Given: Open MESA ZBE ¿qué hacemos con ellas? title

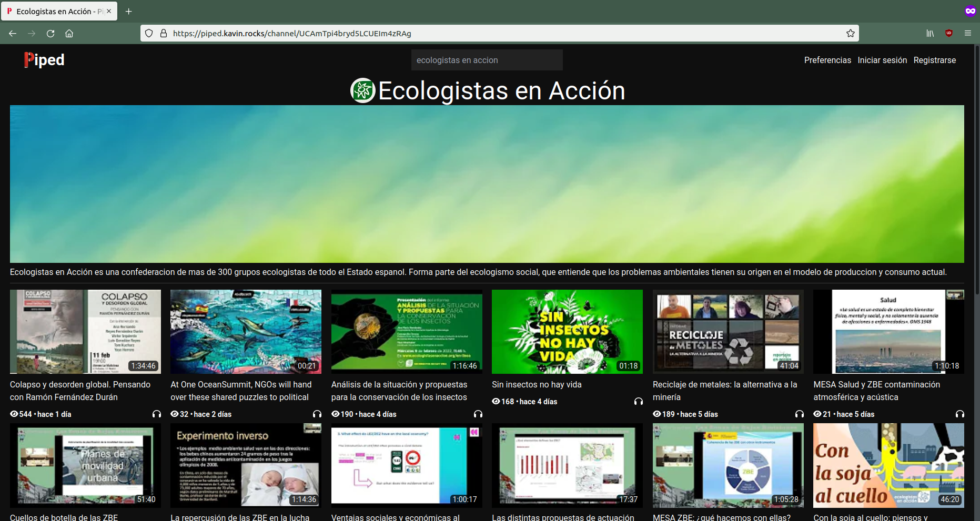Looking at the screenshot, I should (x=722, y=517).
